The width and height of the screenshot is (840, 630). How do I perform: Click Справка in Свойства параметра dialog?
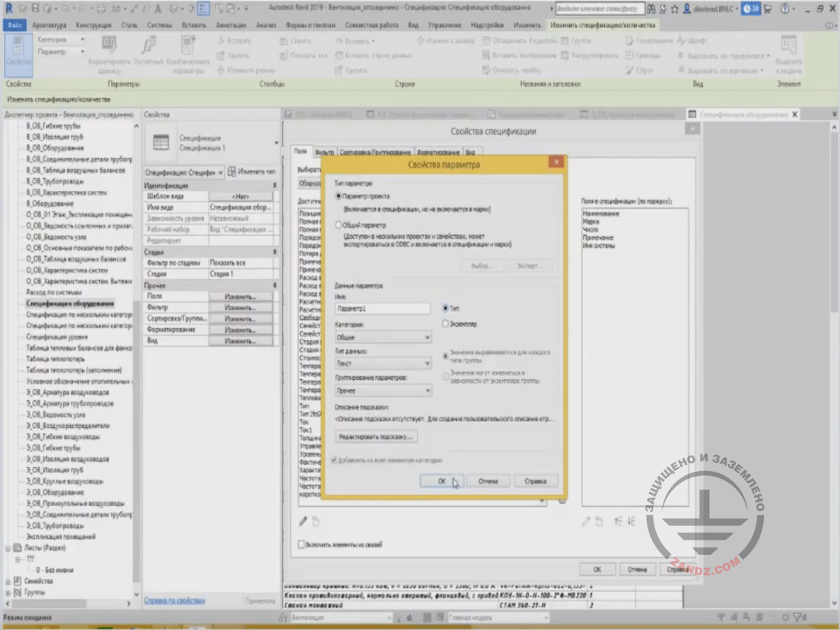[x=536, y=481]
